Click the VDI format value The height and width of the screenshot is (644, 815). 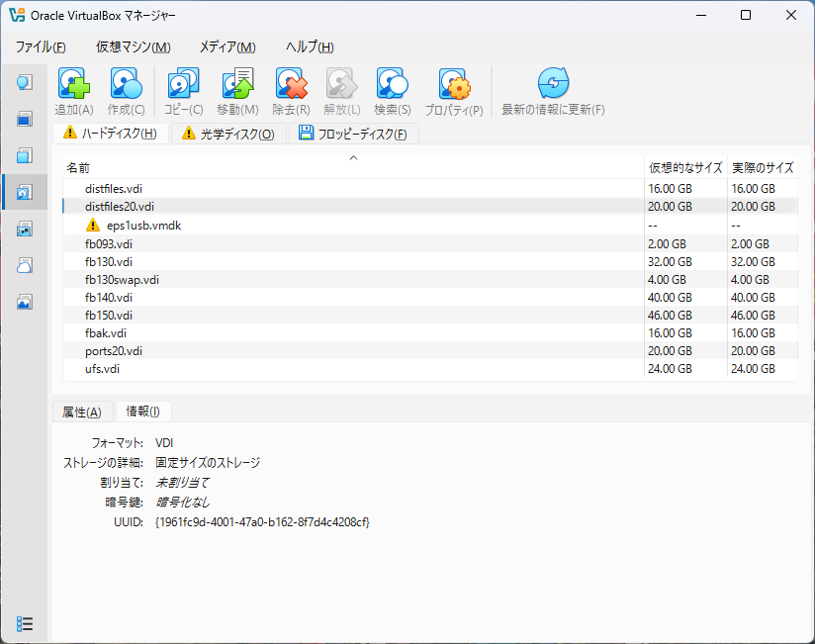coord(164,443)
